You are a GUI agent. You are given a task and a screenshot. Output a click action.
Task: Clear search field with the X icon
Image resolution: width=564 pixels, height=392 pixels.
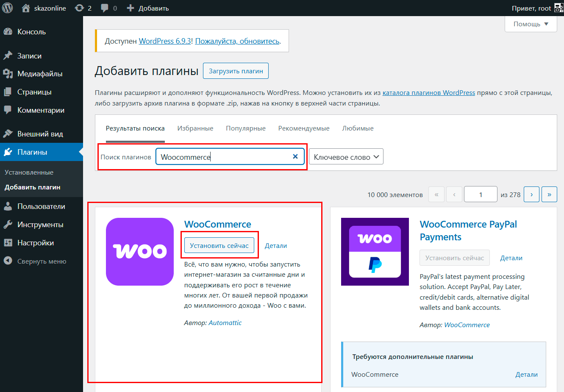(295, 156)
